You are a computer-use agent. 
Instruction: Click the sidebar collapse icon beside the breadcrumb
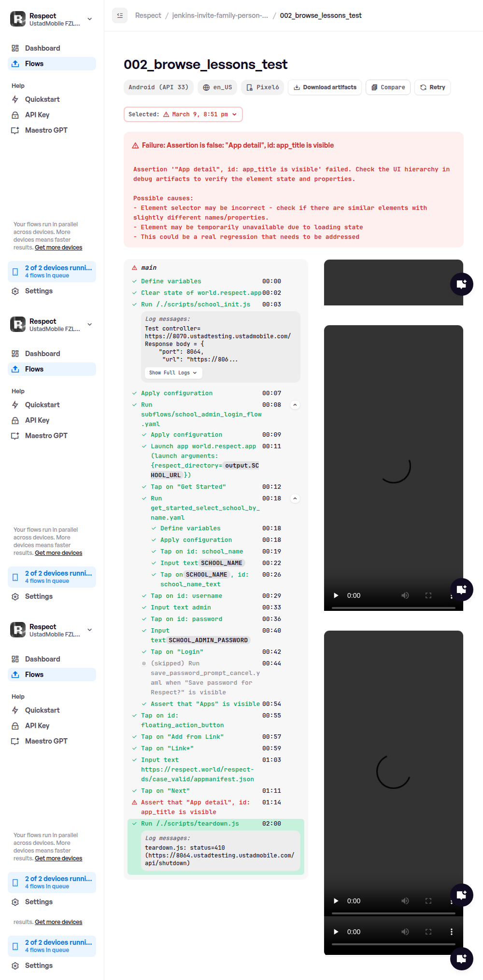[120, 15]
